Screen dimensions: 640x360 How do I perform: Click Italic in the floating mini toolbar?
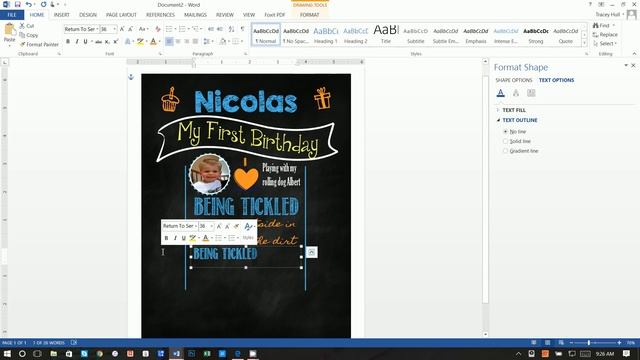(175, 238)
